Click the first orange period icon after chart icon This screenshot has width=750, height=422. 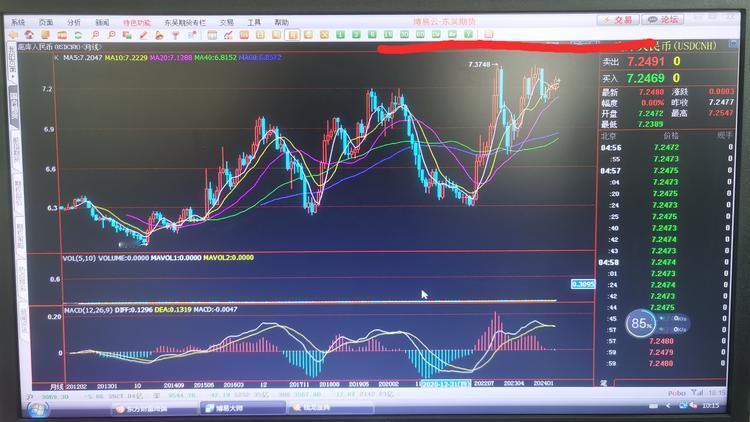244,35
